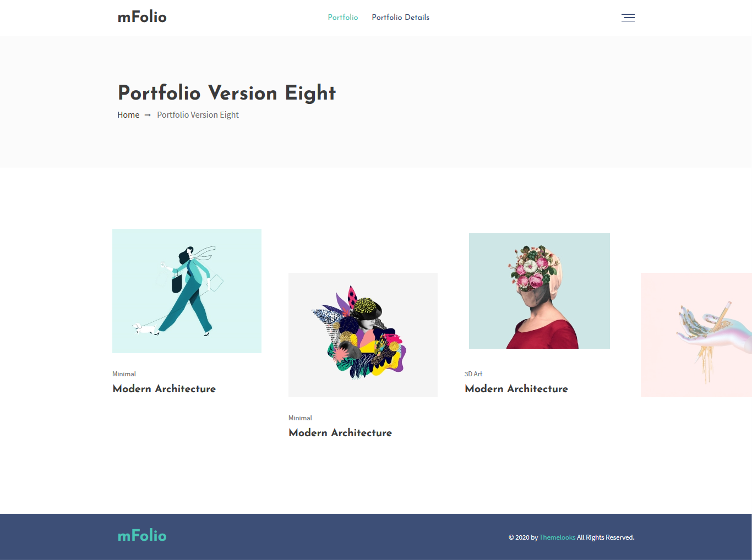Click Modern Architecture title under walking woman
Viewport: 752px width, 560px height.
164,389
